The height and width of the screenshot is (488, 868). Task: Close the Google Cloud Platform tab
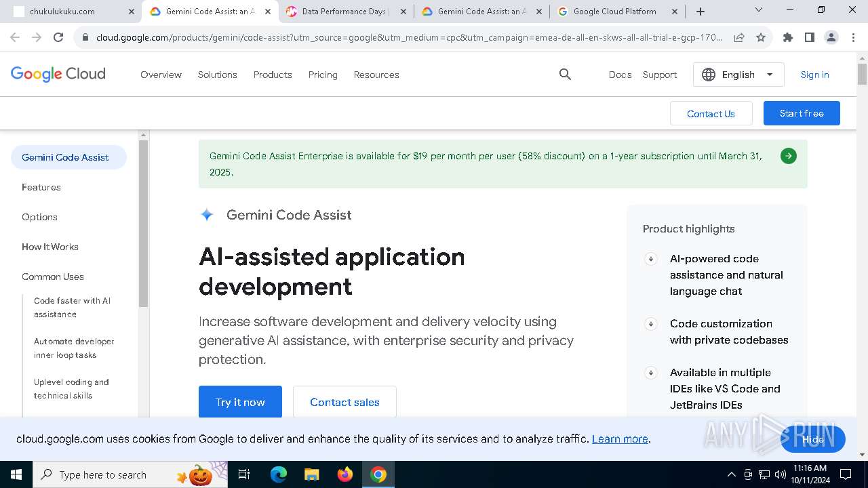coord(675,12)
